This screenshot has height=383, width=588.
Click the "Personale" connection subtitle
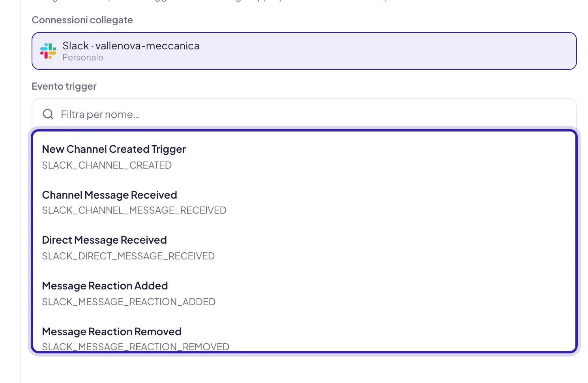pos(83,58)
